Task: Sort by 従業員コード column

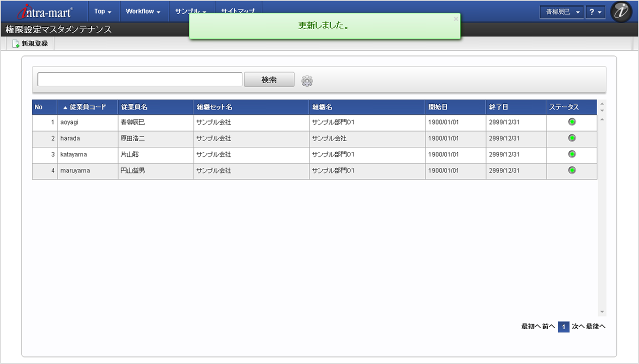Action: pyautogui.click(x=88, y=107)
